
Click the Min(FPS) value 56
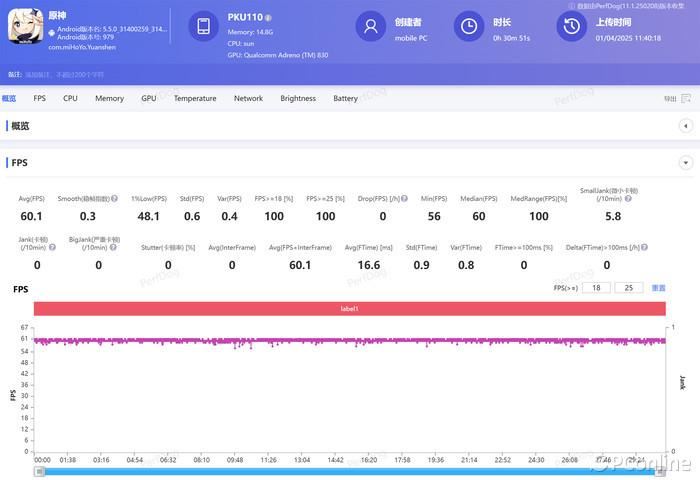434,216
